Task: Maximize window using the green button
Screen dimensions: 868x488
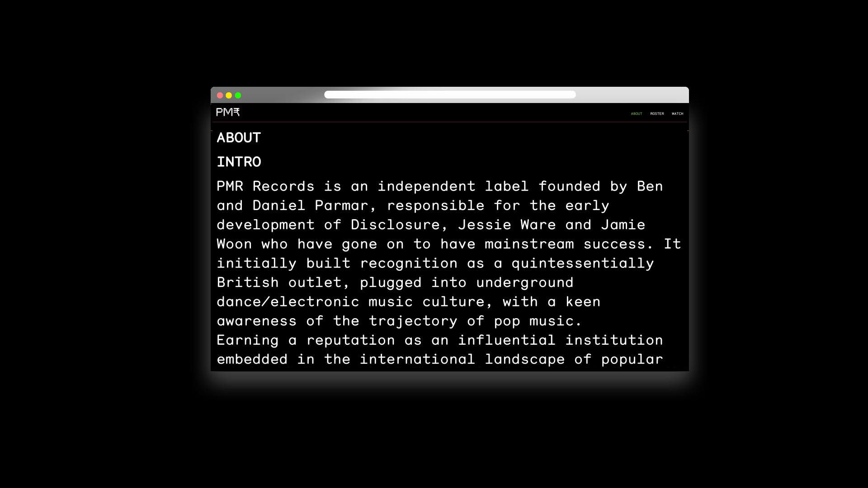Action: tap(238, 95)
